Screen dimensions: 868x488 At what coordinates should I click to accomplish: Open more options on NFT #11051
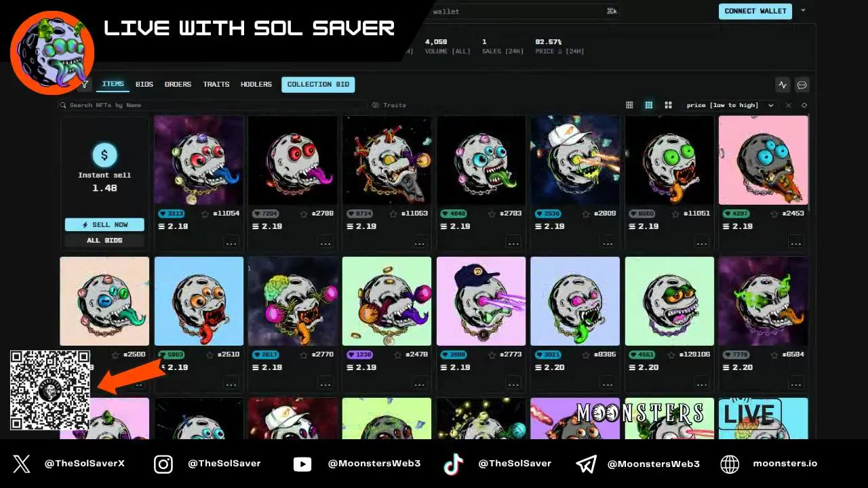[x=703, y=243]
